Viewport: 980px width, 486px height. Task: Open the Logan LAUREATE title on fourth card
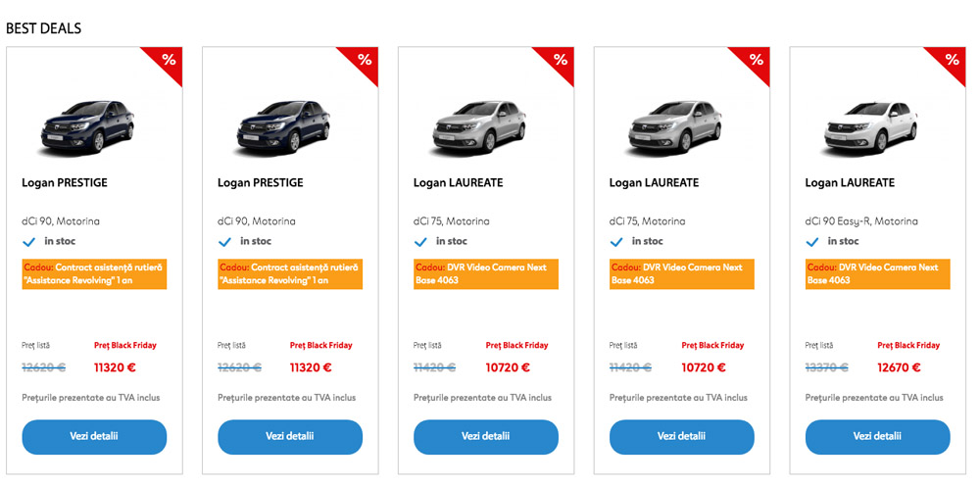pyautogui.click(x=654, y=183)
